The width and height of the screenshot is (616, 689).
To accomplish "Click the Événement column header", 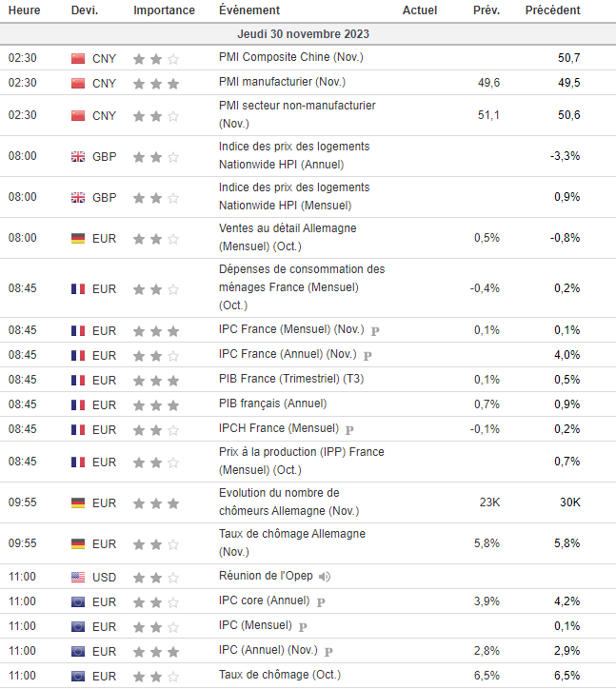I will tap(249, 10).
